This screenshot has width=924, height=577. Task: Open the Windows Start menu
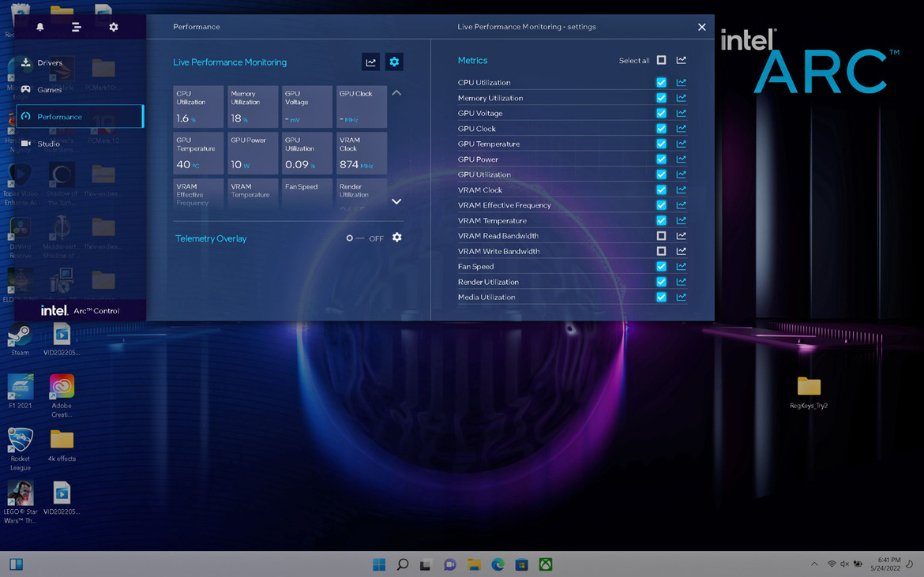click(379, 564)
